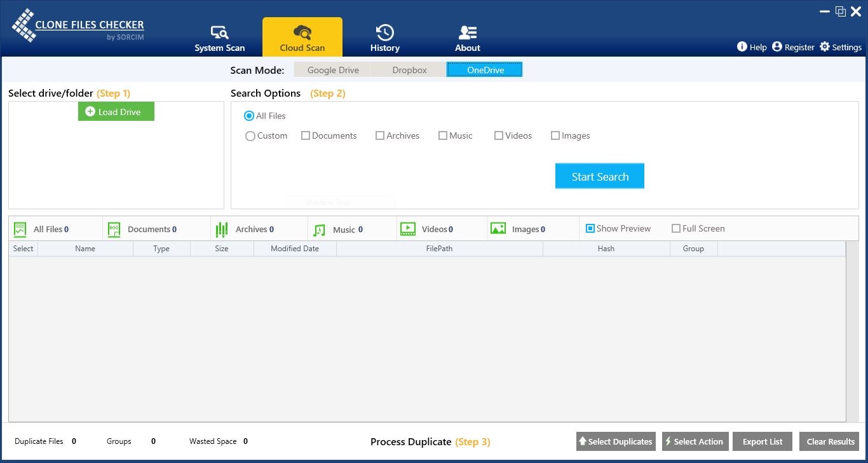Check the Archives file type checkbox
This screenshot has width=868, height=463.
[x=380, y=135]
